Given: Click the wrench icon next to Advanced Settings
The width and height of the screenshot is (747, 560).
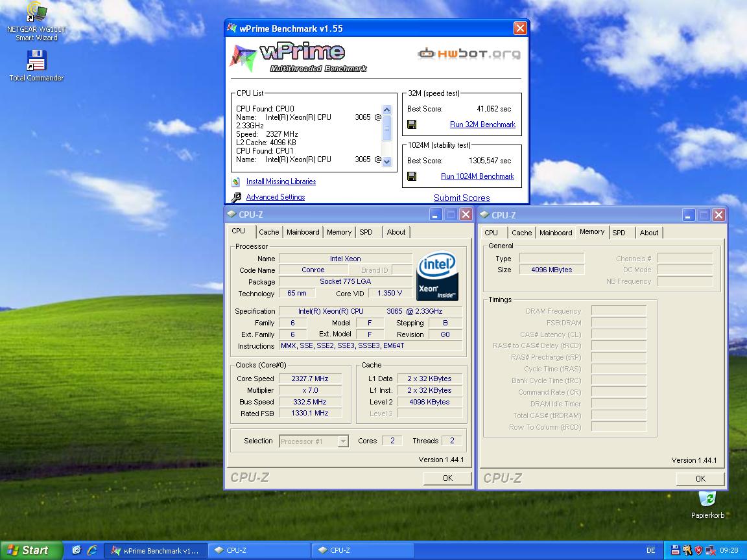Looking at the screenshot, I should coord(236,197).
